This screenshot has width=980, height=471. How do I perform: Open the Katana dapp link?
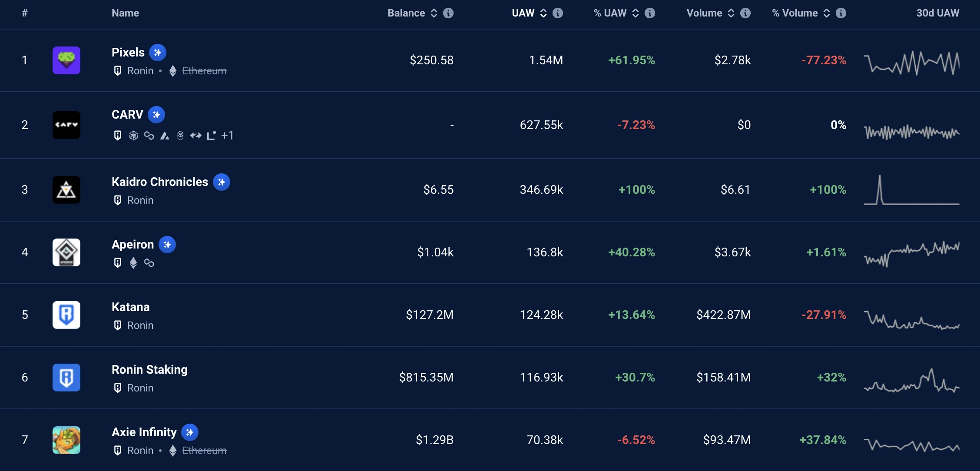click(130, 307)
